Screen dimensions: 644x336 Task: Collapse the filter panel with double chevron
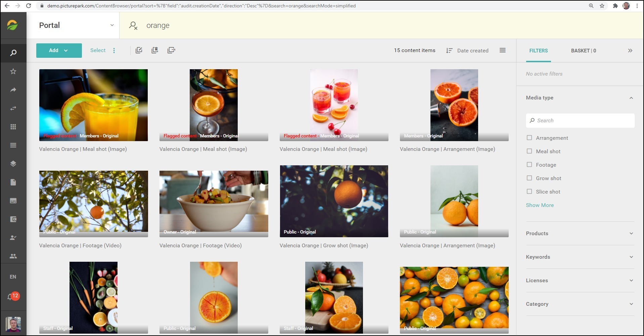coord(630,51)
